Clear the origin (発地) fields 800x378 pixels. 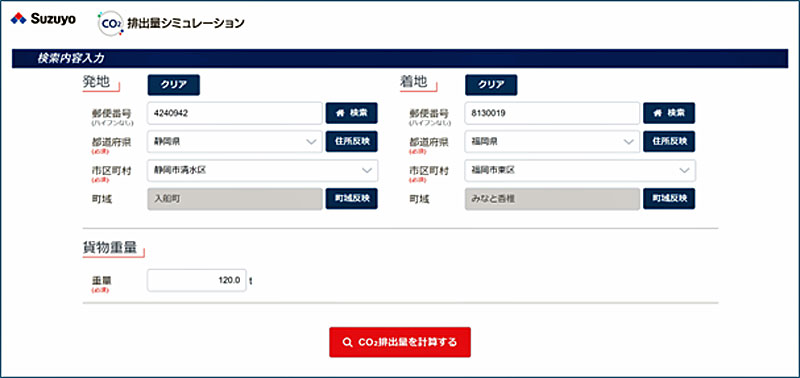(x=173, y=85)
